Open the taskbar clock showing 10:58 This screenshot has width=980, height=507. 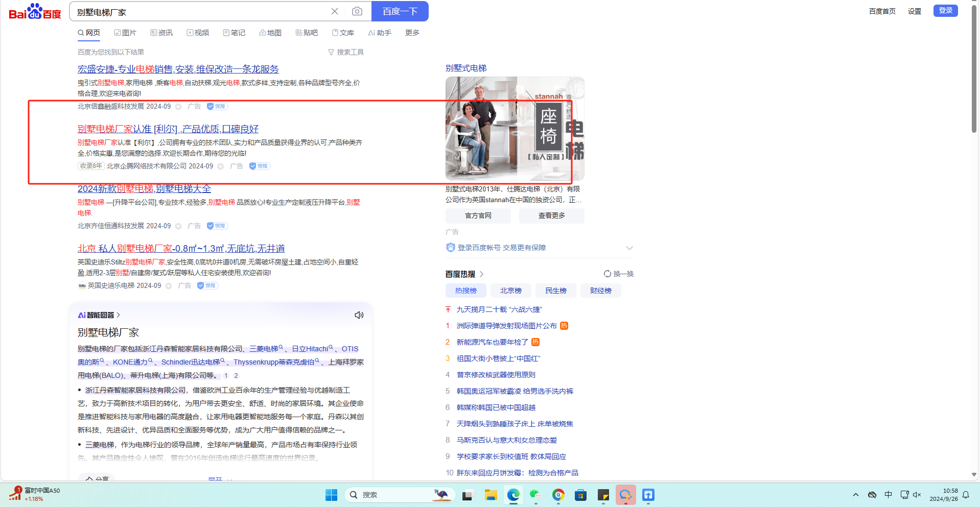pyautogui.click(x=944, y=495)
